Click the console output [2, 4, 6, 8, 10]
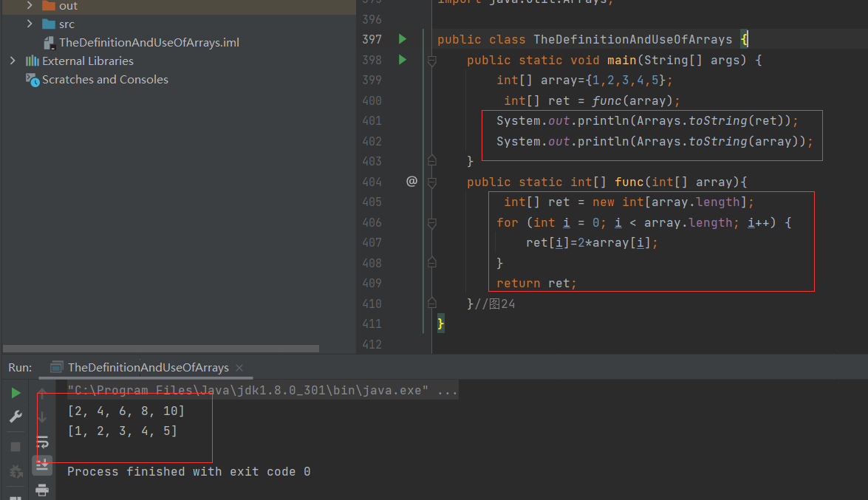This screenshot has height=500, width=868. click(x=126, y=411)
